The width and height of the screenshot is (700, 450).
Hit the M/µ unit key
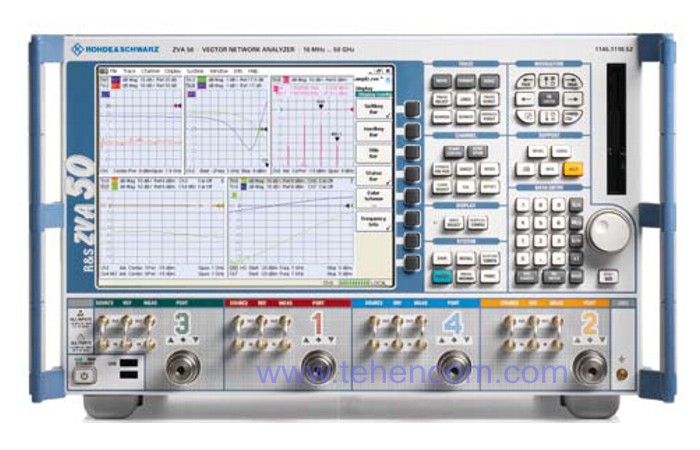[576, 223]
